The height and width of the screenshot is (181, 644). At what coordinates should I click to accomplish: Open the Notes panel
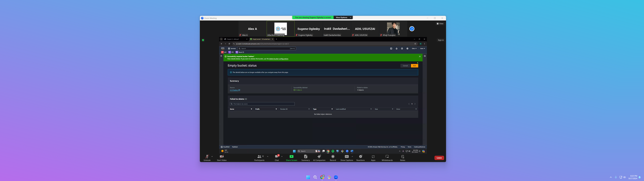tap(403, 157)
